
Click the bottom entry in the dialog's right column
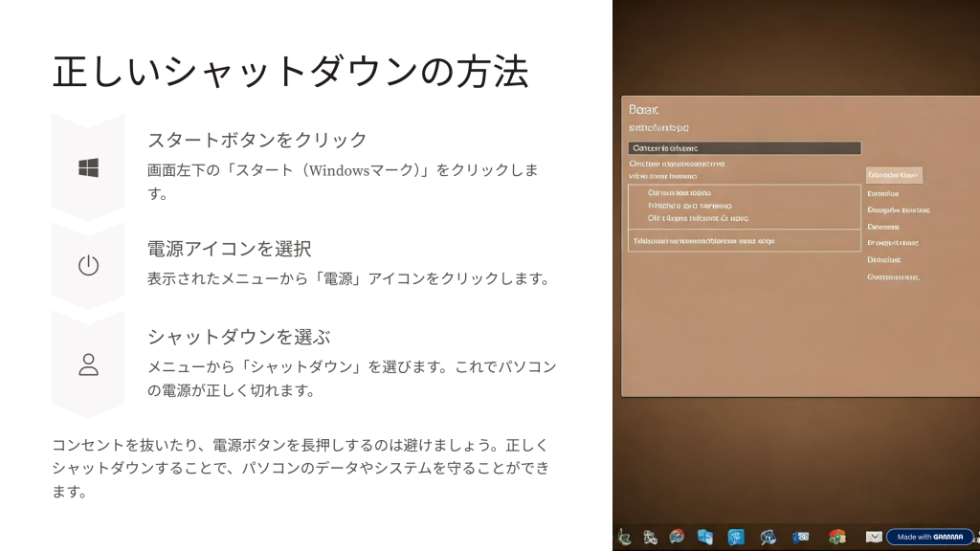click(892, 277)
